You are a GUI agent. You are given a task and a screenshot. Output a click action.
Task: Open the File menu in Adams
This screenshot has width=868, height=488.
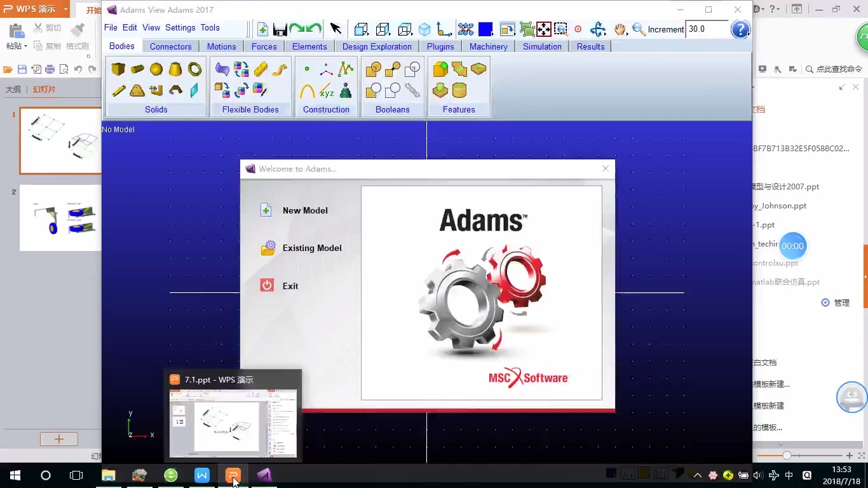coord(111,27)
